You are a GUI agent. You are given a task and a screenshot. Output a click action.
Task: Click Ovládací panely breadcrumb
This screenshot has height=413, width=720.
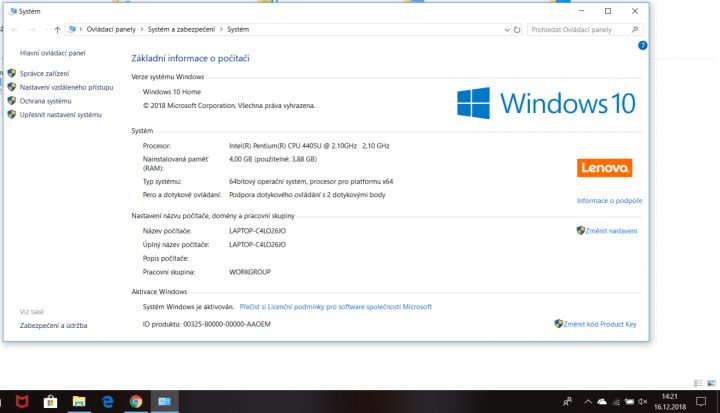(x=111, y=29)
